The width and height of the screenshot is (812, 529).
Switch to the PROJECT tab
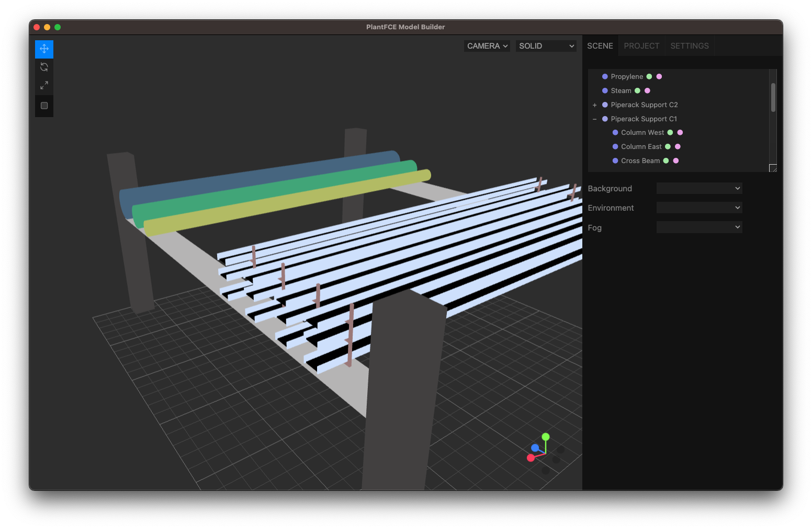click(641, 45)
